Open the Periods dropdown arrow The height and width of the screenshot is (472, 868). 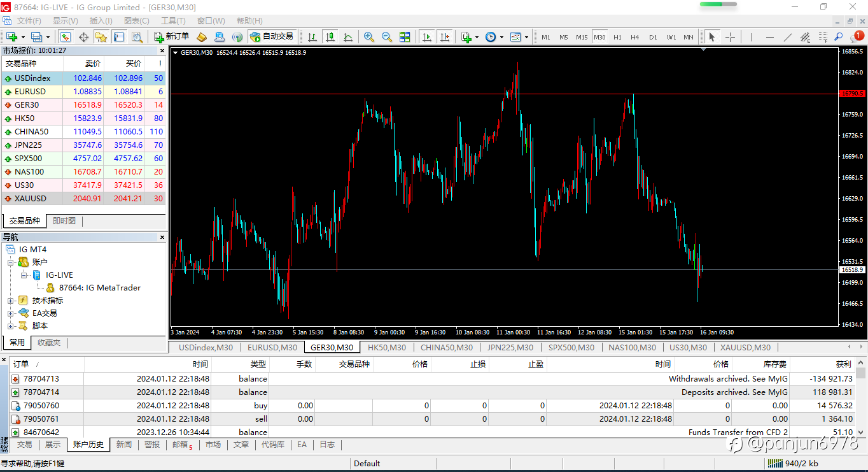coord(501,37)
